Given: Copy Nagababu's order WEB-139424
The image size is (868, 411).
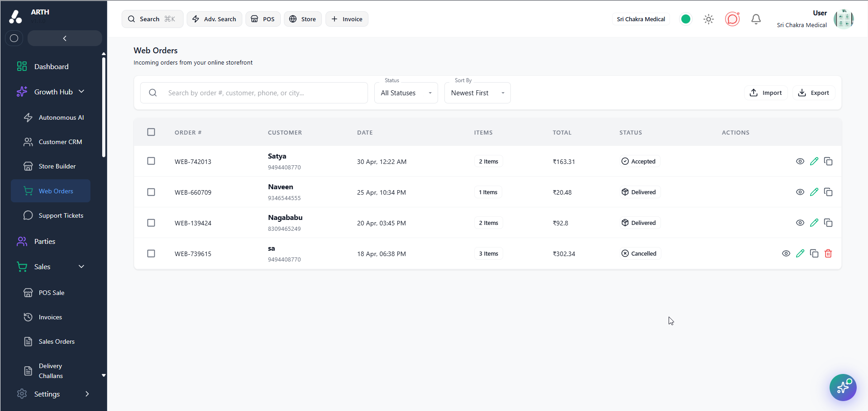Looking at the screenshot, I should 828,223.
